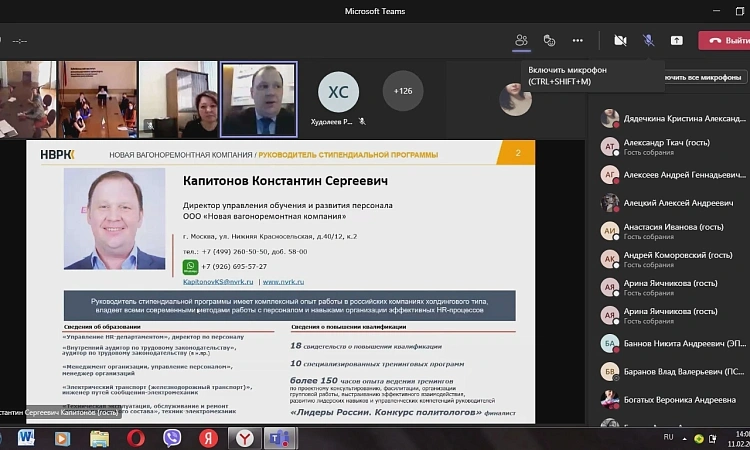Open the www.nvrk.ru link on slide
This screenshot has height=450, width=750.
(283, 282)
